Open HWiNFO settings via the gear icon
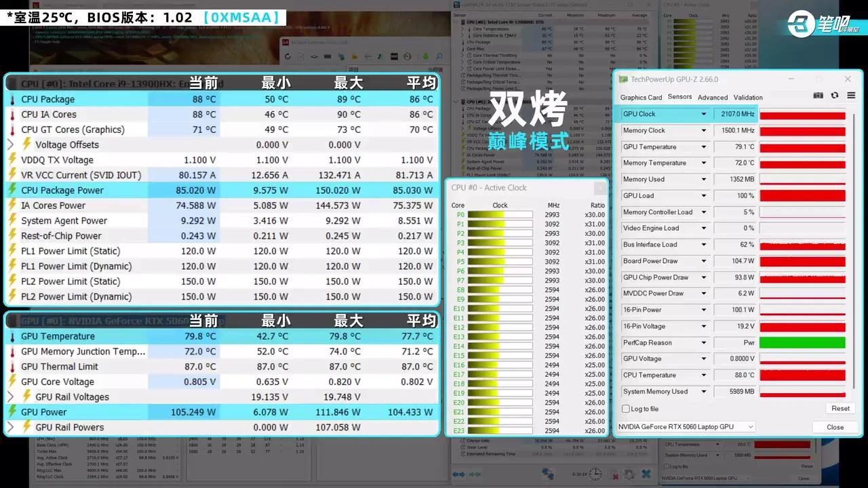The image size is (868, 488). [629, 474]
